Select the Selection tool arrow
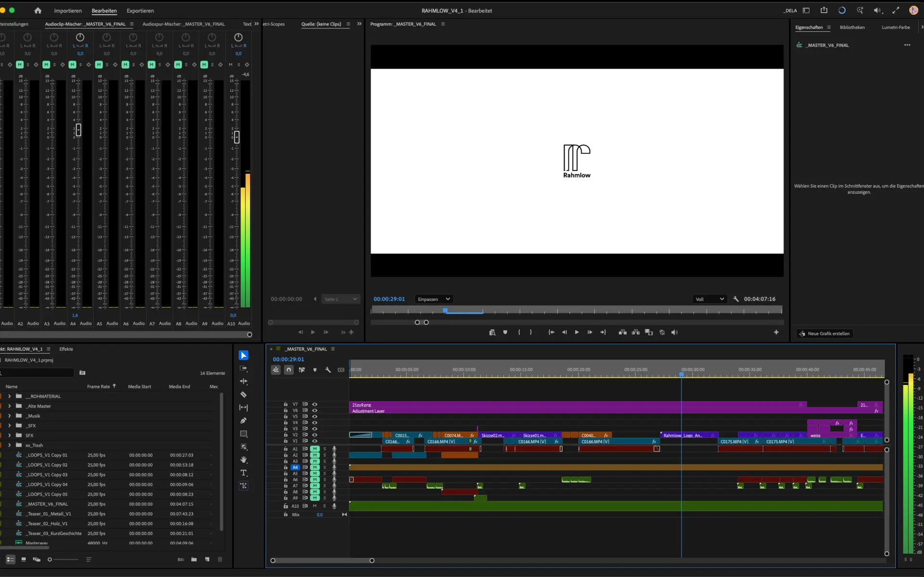Screen dimensions: 924x577 244,355
